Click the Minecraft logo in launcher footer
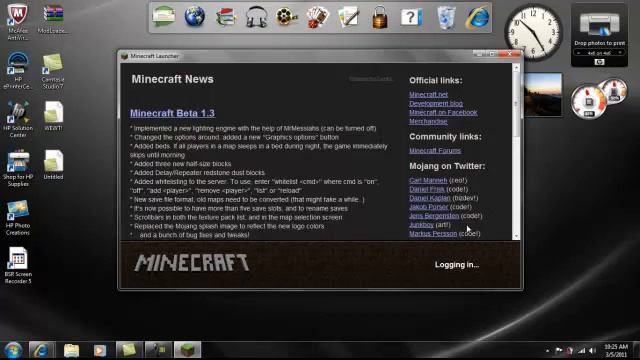The width and height of the screenshot is (640, 360). point(191,262)
